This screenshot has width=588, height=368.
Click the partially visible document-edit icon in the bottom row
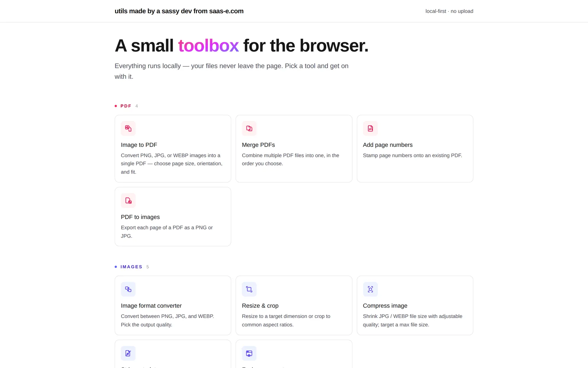coord(128,353)
